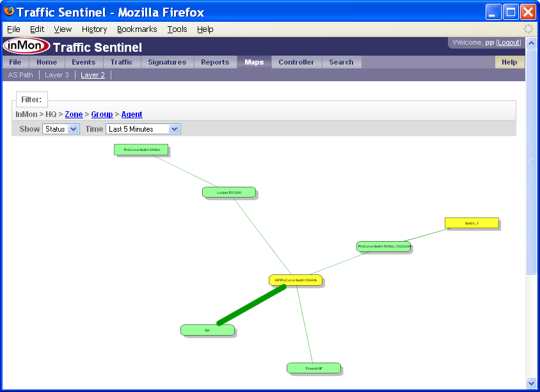Click the page loading throbber icon

528,29
